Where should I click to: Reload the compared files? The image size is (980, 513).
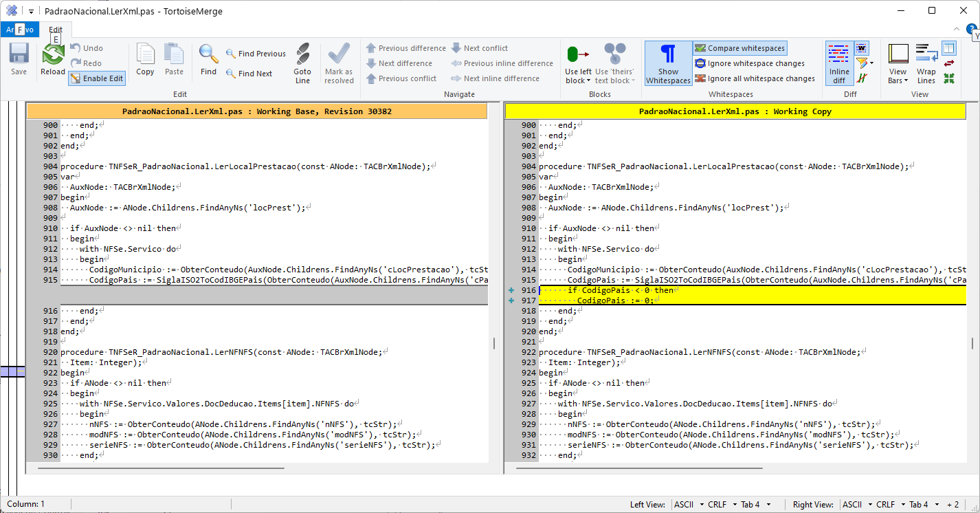53,60
